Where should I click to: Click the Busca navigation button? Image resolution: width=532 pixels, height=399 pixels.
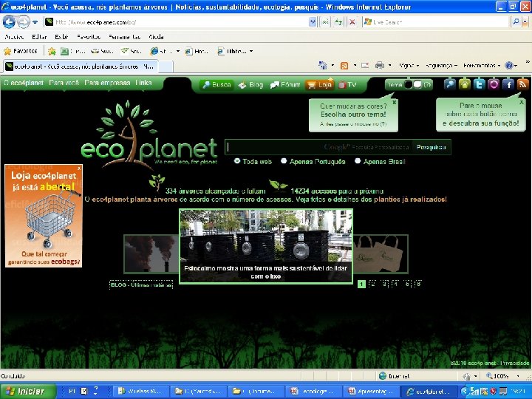216,85
